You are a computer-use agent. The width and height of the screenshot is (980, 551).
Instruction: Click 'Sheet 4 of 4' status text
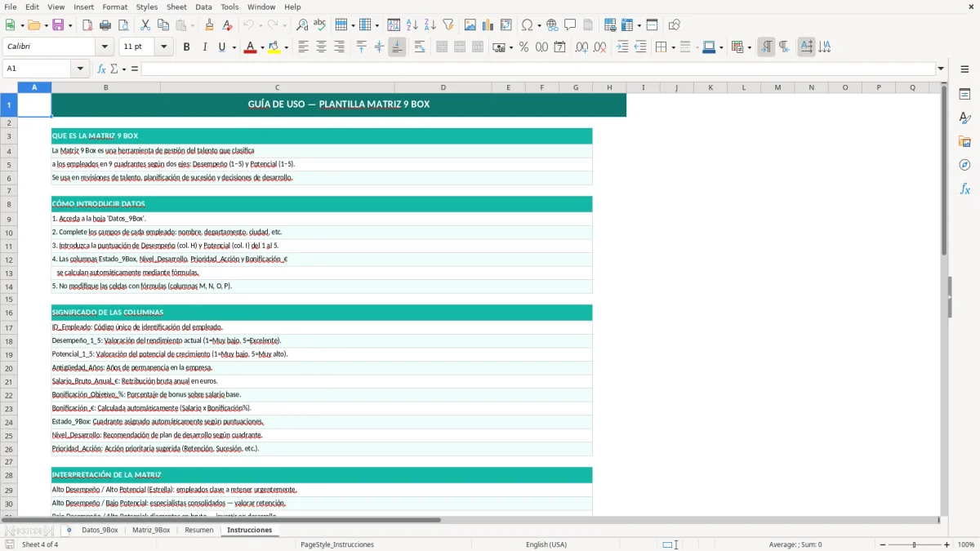click(x=40, y=544)
